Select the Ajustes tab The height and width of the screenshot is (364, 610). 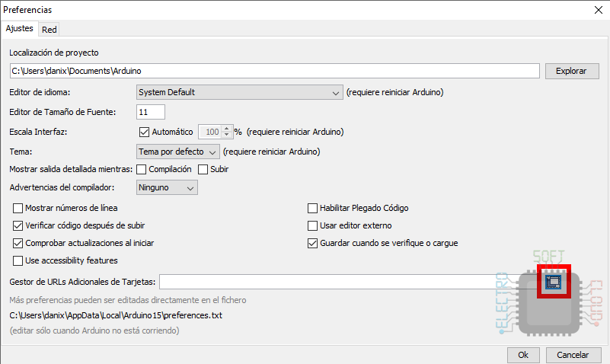(20, 28)
